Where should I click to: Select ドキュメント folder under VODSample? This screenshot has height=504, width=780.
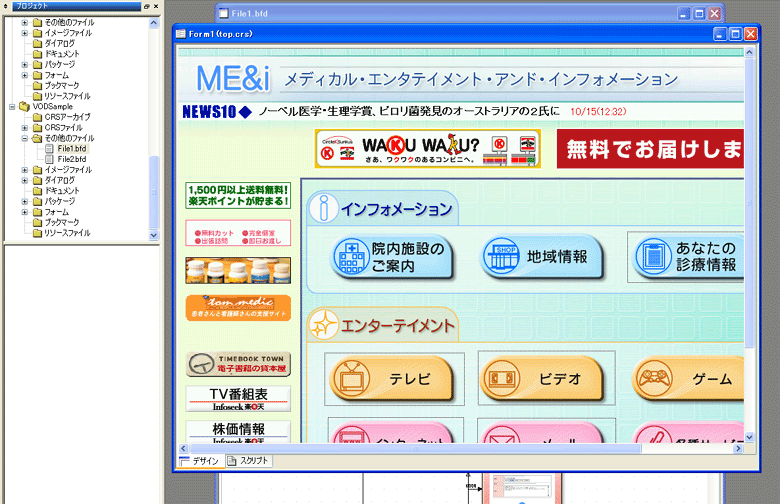(x=61, y=191)
